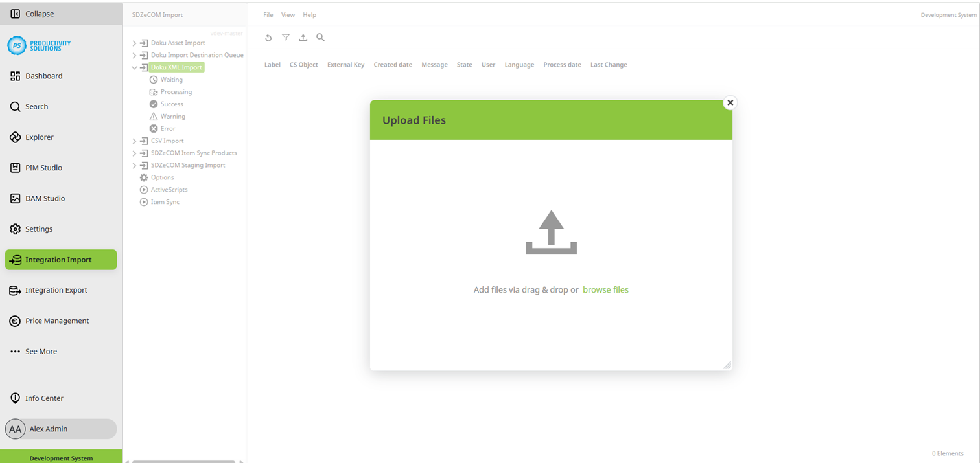Click the browse files link
Viewport: 980px width, 463px height.
coord(605,289)
